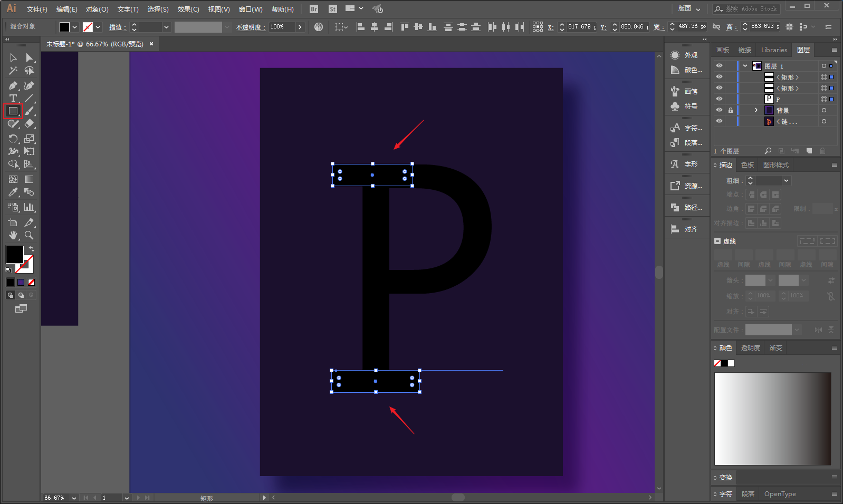Select the Artboard tool
Viewport: 843px width, 504px height.
coord(13,222)
